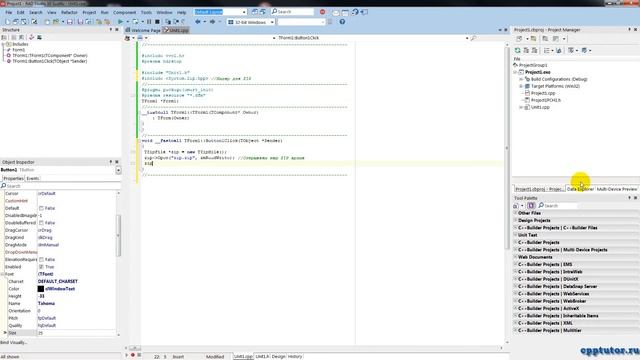
Task: Select TForm1::Button1Click in Structure tree
Action: point(49,61)
